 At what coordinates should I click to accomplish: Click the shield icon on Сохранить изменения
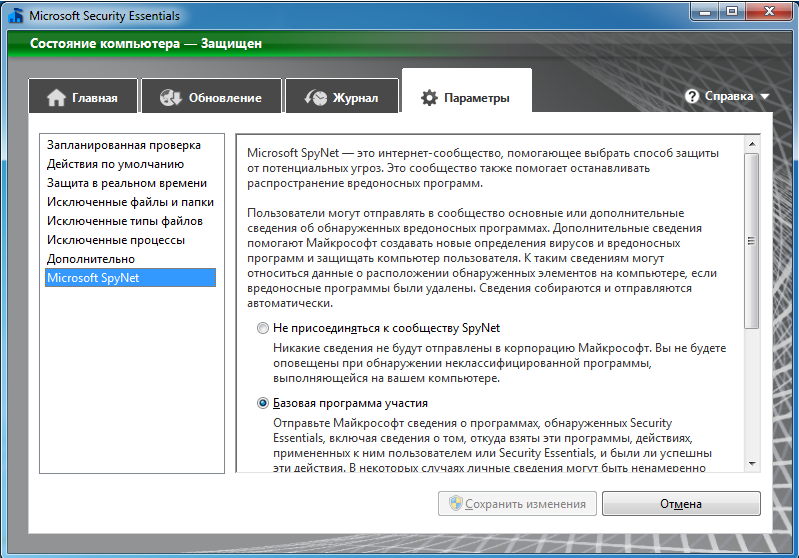(456, 503)
